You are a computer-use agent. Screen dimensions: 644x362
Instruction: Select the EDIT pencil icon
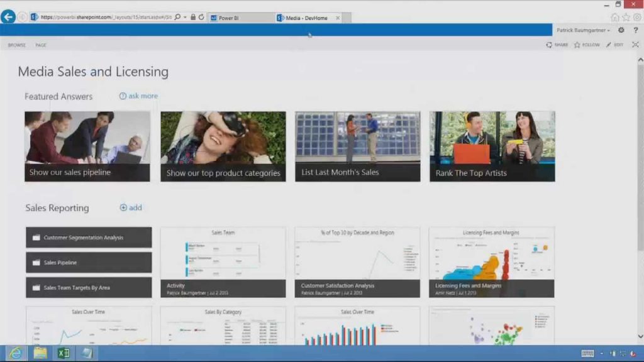[x=608, y=45]
